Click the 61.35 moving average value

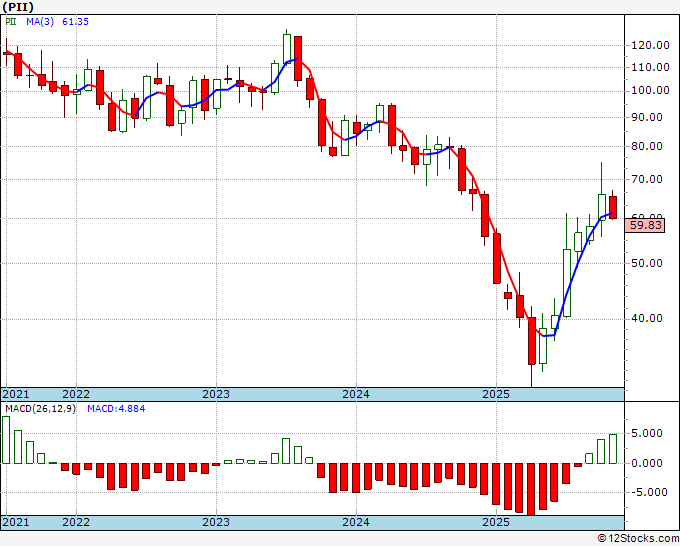(x=75, y=22)
